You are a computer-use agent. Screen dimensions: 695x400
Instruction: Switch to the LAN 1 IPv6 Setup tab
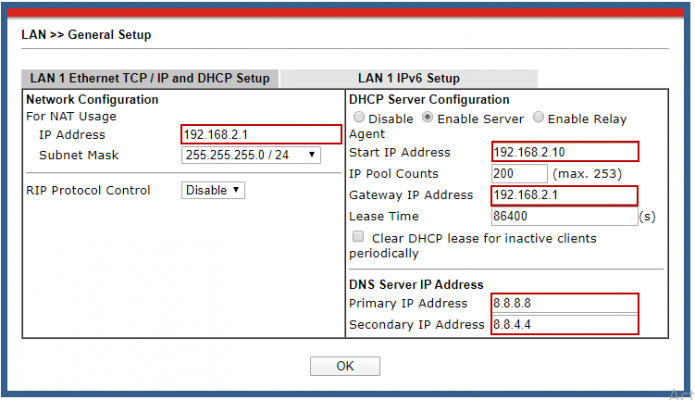tap(408, 78)
